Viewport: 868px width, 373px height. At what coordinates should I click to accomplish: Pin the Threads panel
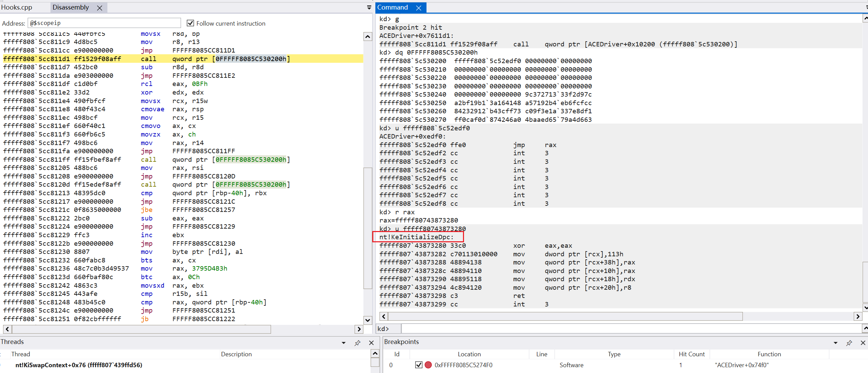coord(357,343)
